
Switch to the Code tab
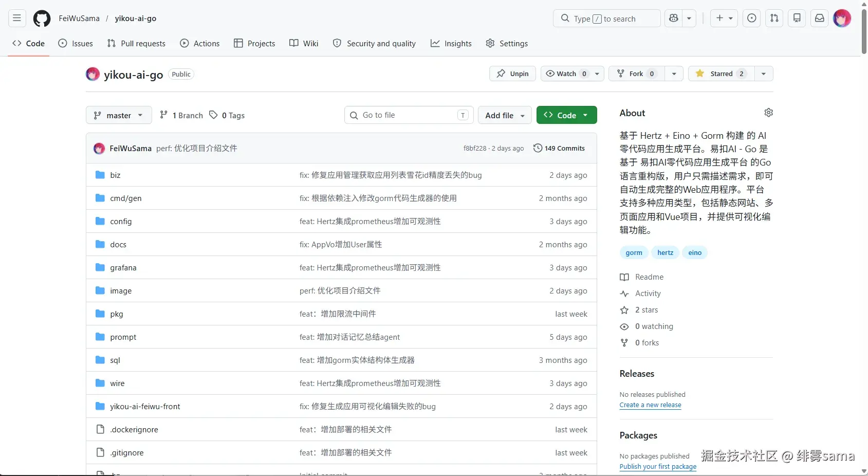(x=29, y=44)
